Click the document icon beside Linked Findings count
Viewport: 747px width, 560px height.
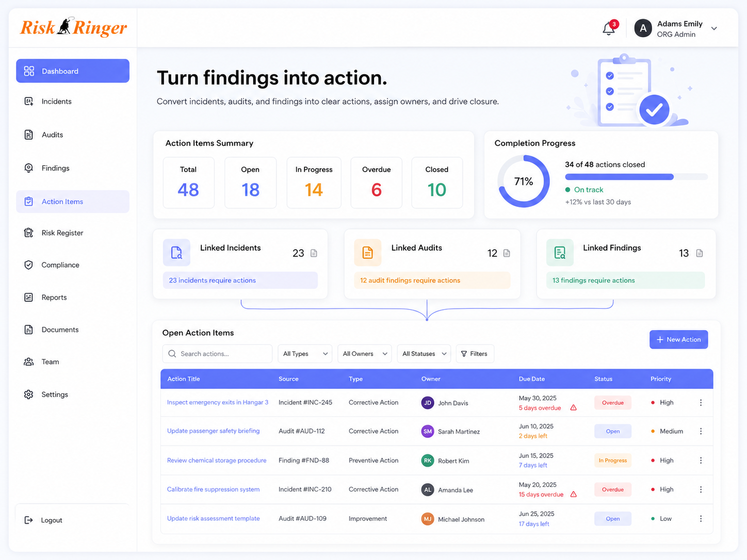coord(700,253)
